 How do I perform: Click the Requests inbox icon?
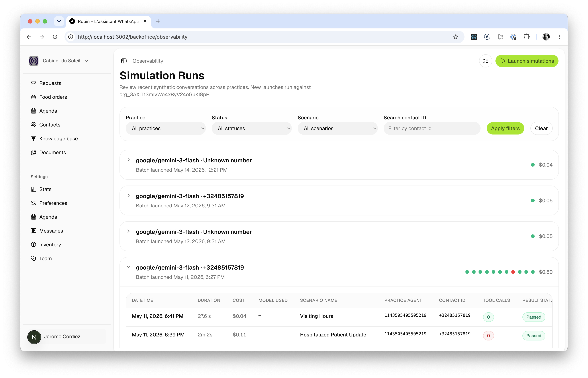click(x=33, y=83)
